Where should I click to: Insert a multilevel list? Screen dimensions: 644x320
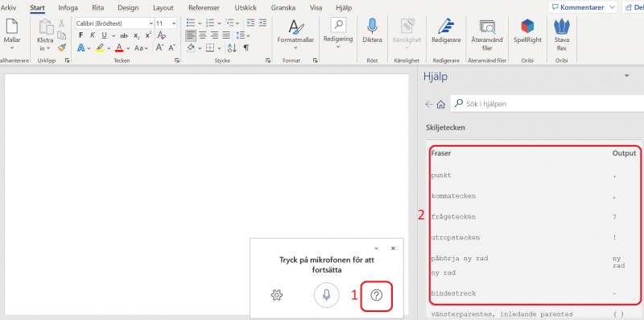tap(229, 23)
